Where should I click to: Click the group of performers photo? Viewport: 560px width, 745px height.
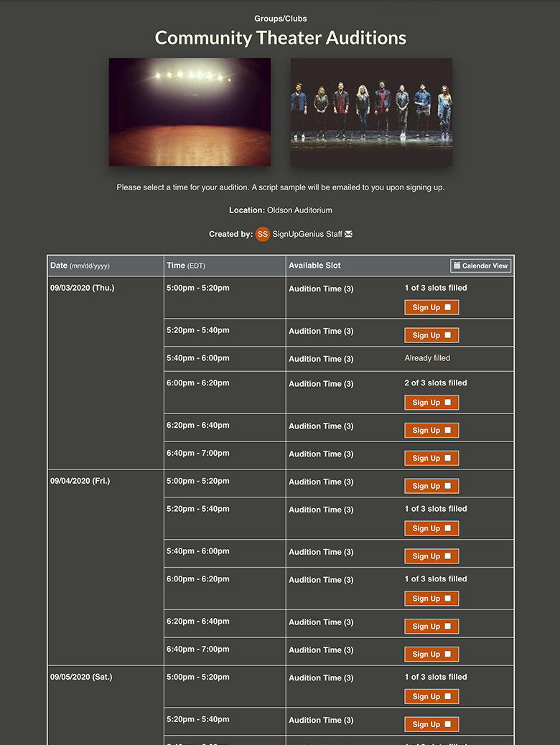point(371,112)
